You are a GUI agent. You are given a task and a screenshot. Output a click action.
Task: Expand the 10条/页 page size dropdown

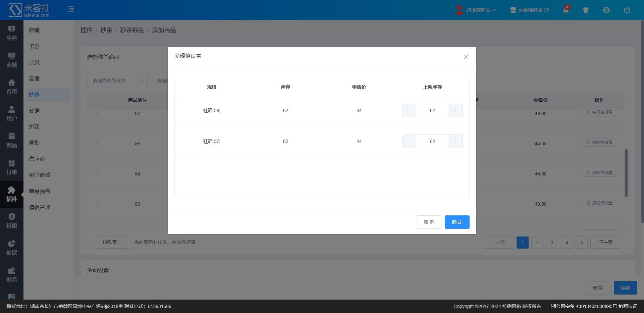coord(112,242)
